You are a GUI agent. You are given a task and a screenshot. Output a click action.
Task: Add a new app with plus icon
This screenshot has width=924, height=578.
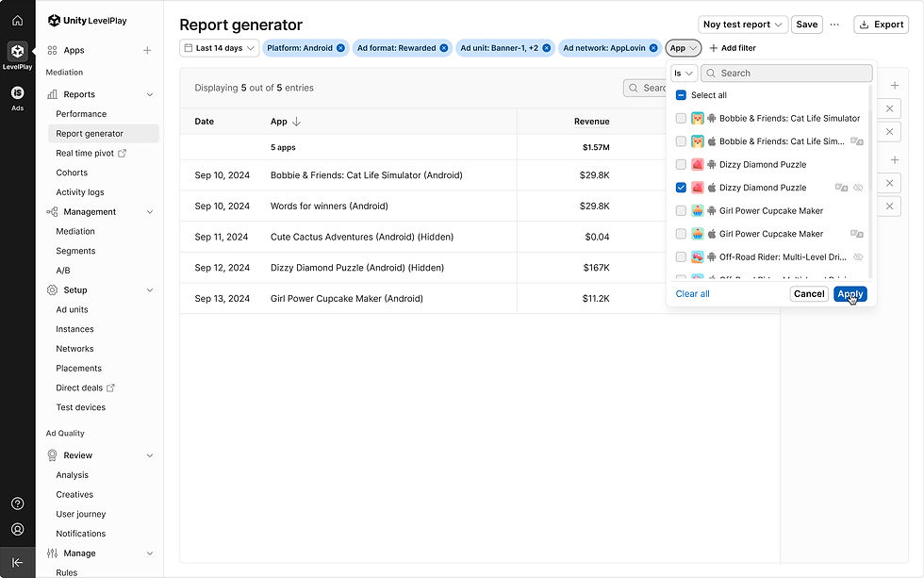coord(147,51)
